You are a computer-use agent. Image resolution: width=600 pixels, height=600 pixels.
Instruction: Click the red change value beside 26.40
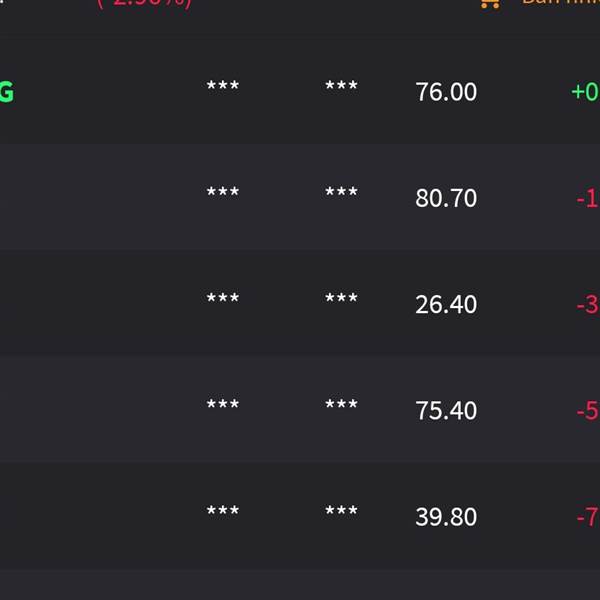click(588, 304)
